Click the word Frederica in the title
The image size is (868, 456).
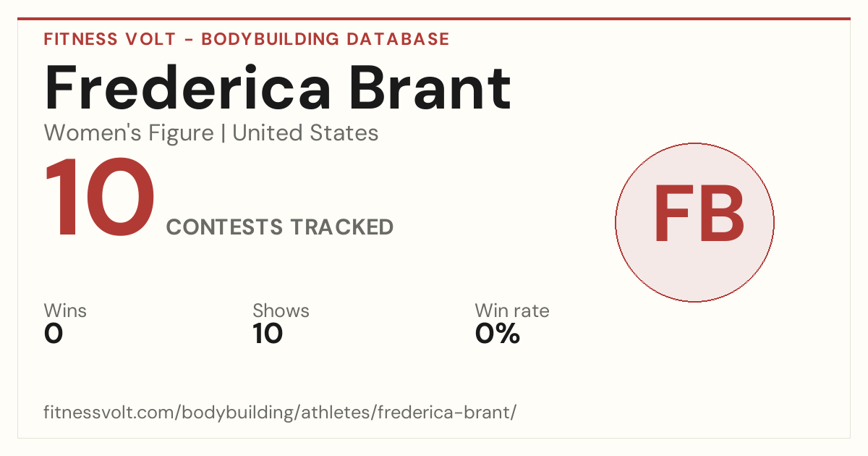point(188,88)
